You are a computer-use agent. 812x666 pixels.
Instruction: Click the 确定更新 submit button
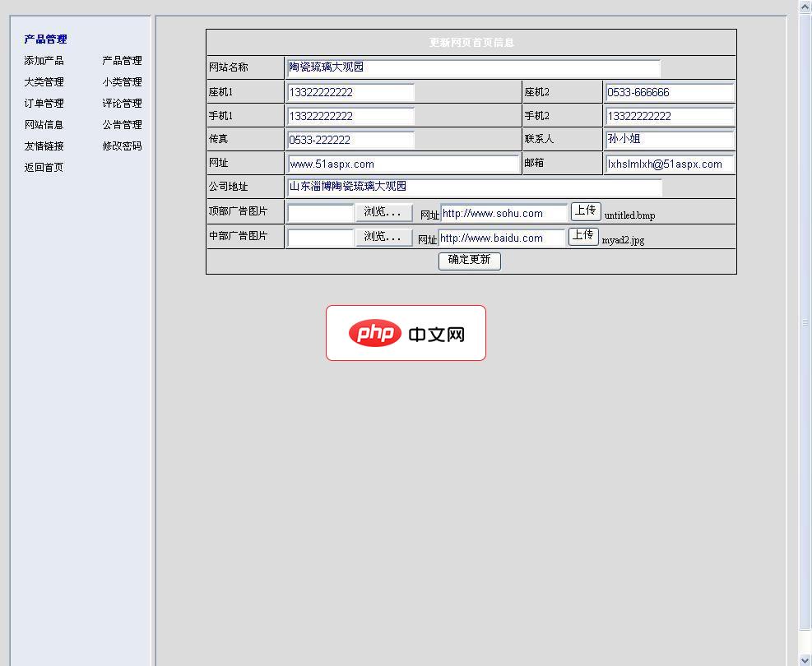click(x=469, y=260)
